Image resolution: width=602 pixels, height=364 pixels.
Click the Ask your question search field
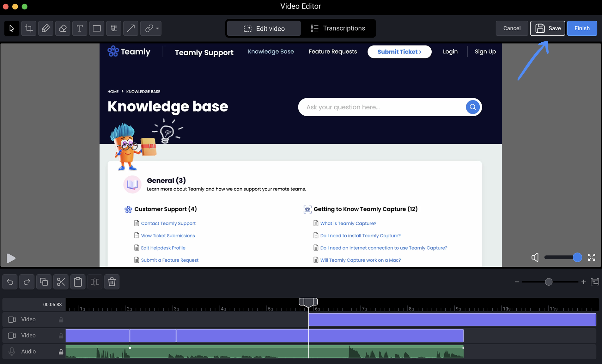pos(381,107)
